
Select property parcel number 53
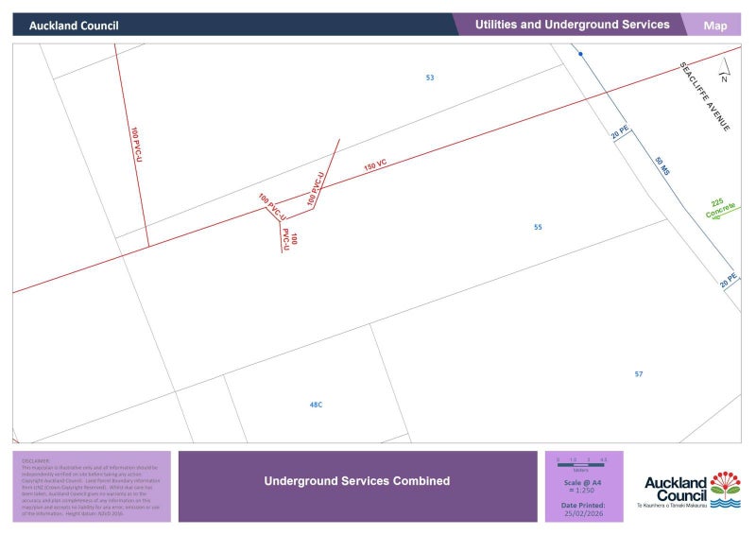coord(430,78)
